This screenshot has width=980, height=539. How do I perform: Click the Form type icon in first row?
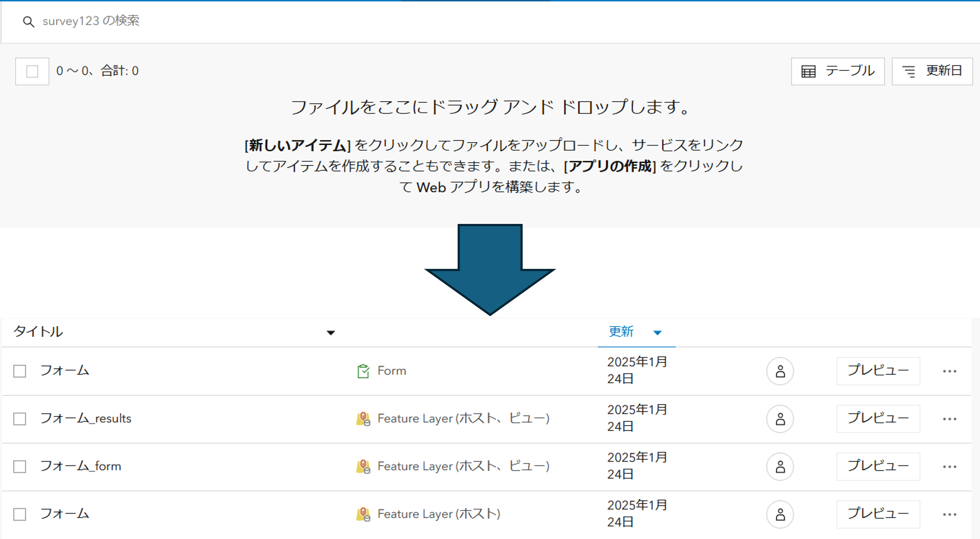(363, 371)
